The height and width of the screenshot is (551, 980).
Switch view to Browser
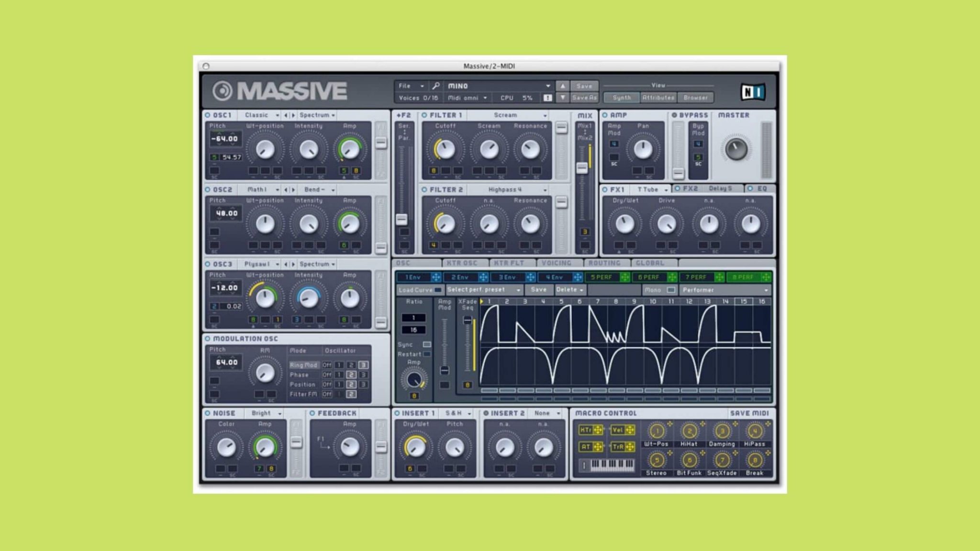(x=697, y=97)
